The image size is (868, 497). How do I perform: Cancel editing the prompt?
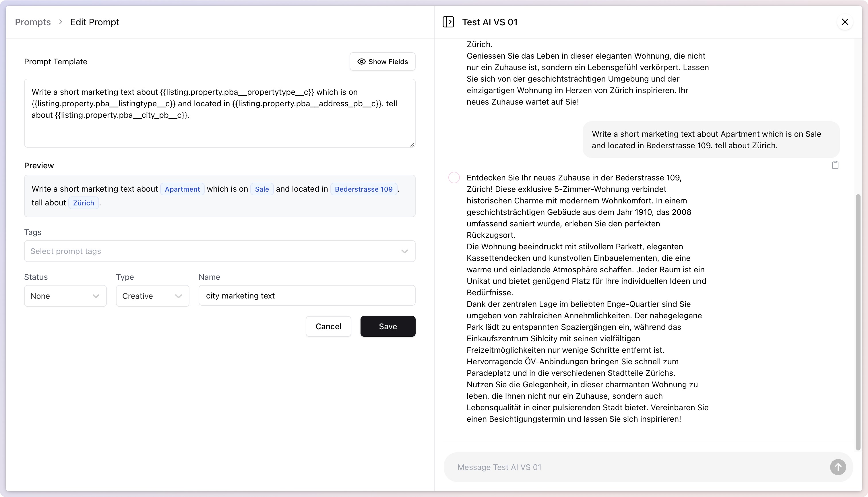328,326
